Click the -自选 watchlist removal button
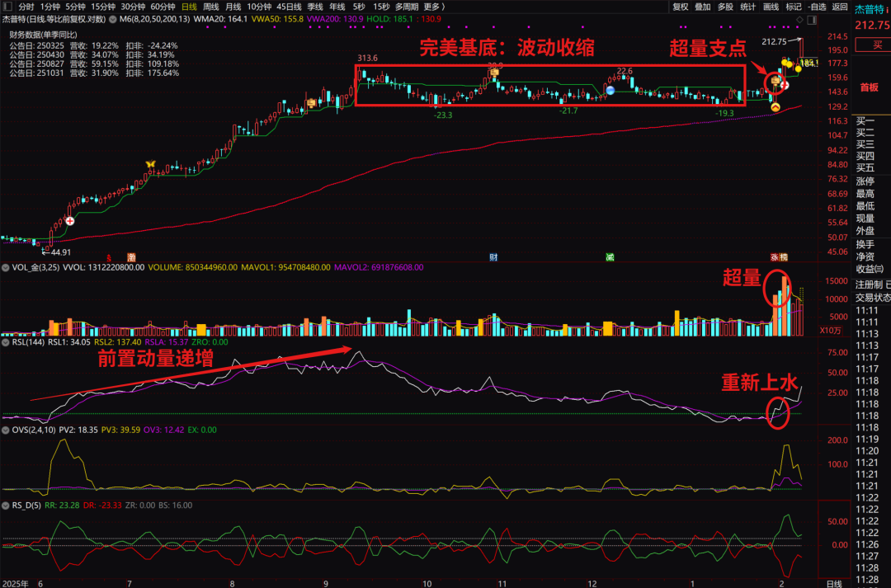Viewport: 891px width, 588px height. point(817,7)
